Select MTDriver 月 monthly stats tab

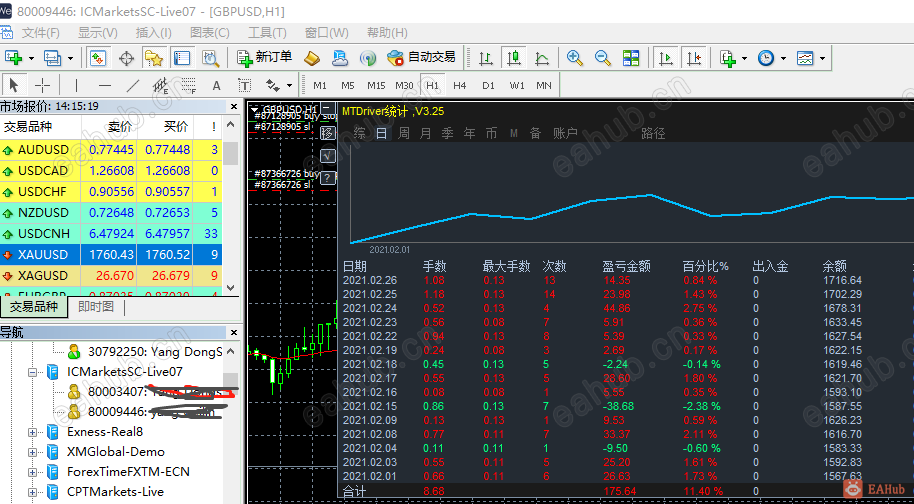tap(426, 133)
